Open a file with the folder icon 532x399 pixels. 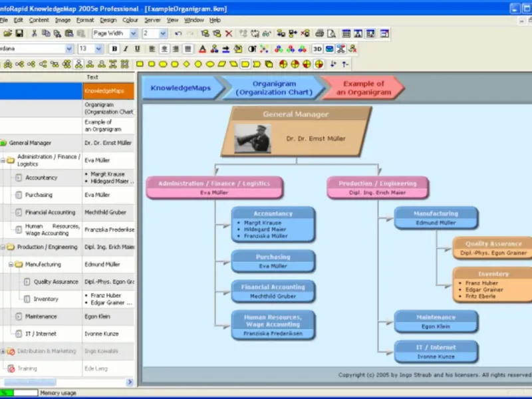coord(8,33)
